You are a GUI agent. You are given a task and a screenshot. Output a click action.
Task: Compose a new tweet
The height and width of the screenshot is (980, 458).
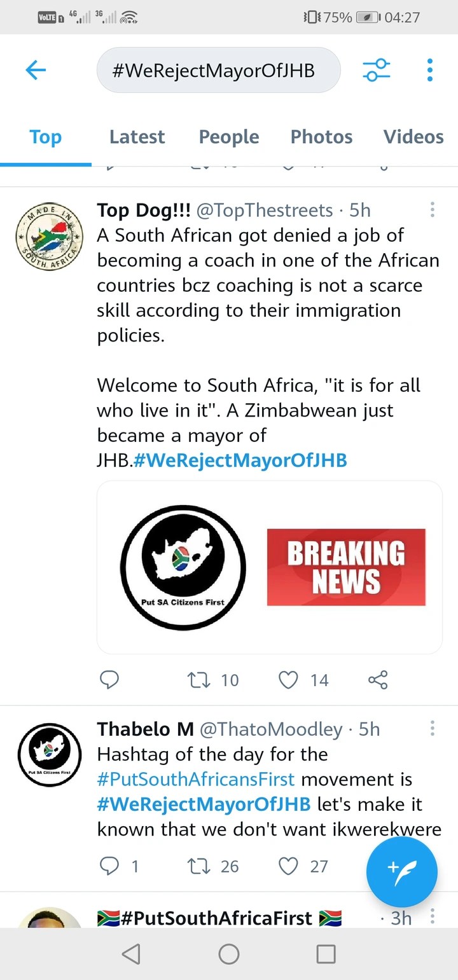401,872
